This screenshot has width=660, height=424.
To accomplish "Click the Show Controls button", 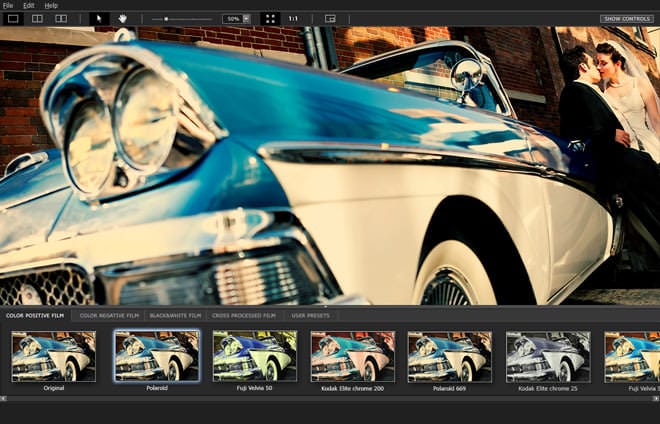I will 628,18.
